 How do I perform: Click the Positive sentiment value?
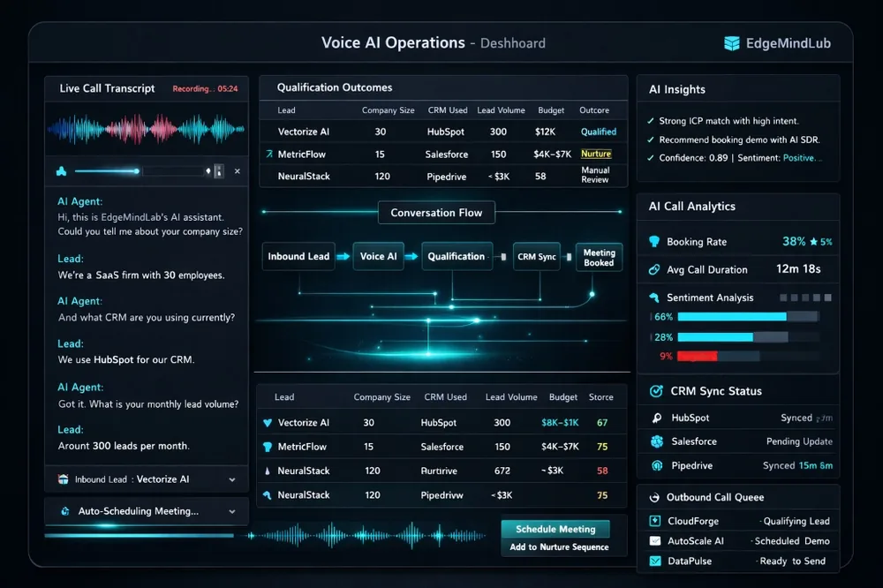tap(798, 158)
